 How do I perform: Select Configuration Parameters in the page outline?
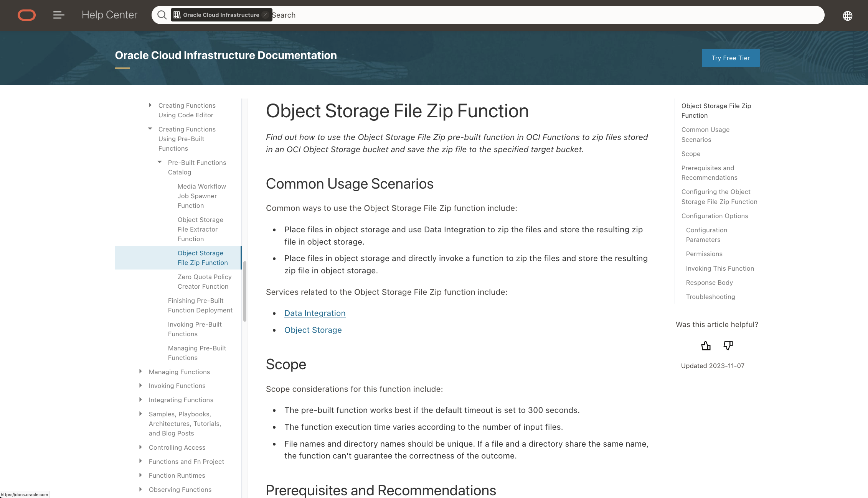[706, 235]
